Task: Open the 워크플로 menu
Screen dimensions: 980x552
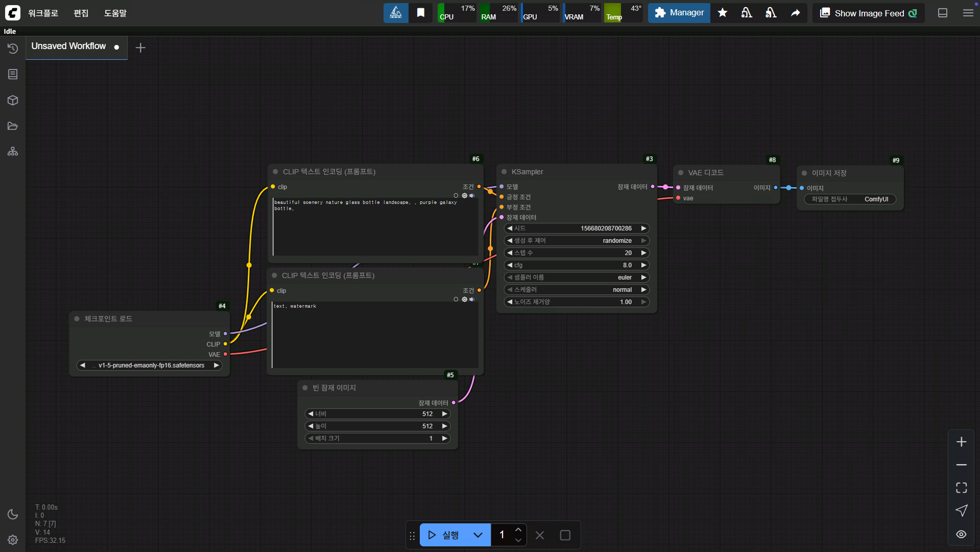Action: point(43,13)
